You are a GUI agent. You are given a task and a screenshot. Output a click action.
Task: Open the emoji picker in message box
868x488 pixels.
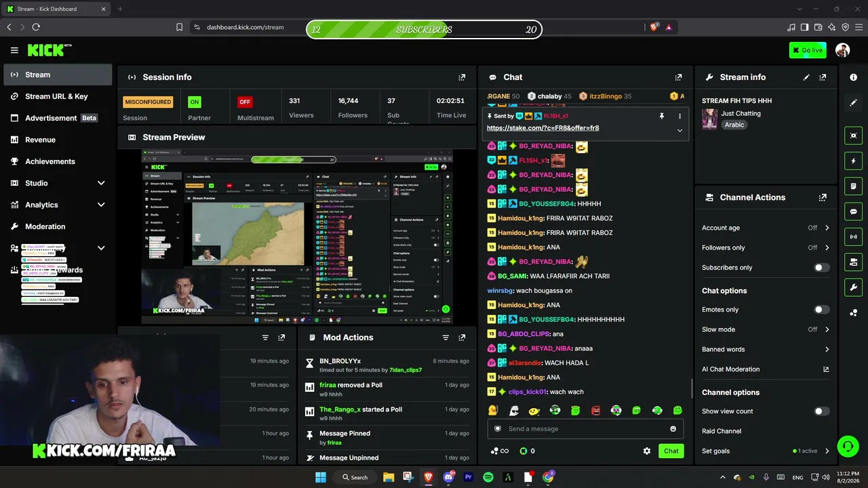673,429
